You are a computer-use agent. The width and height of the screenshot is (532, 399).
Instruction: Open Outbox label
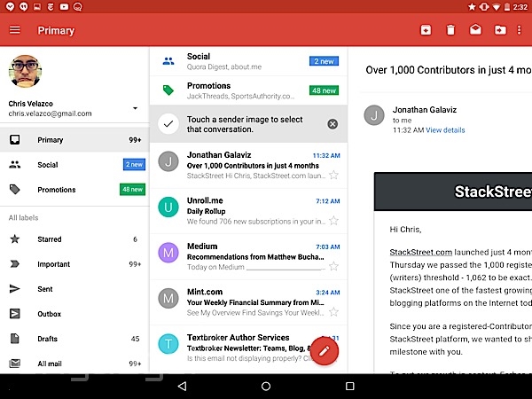coord(74,314)
